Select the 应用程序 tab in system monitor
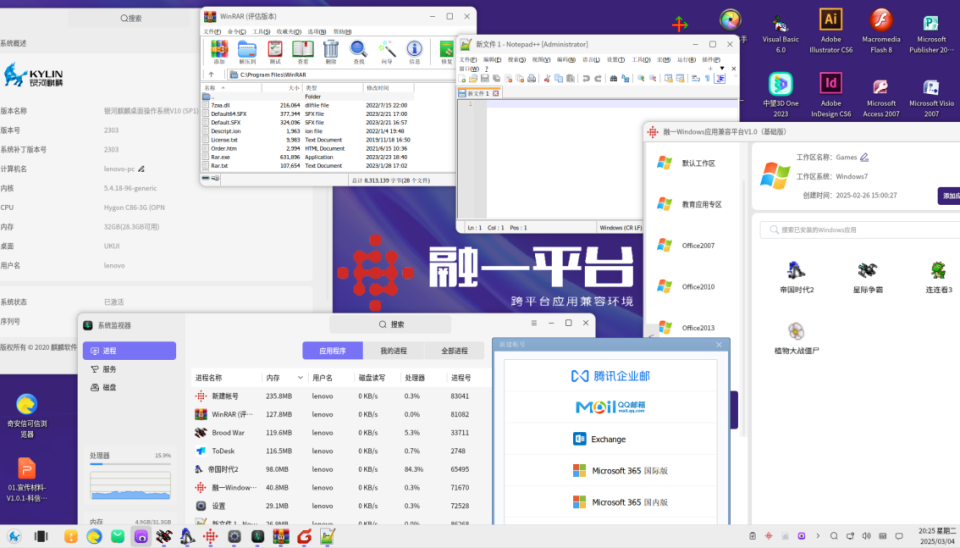This screenshot has height=548, width=960. tap(332, 351)
